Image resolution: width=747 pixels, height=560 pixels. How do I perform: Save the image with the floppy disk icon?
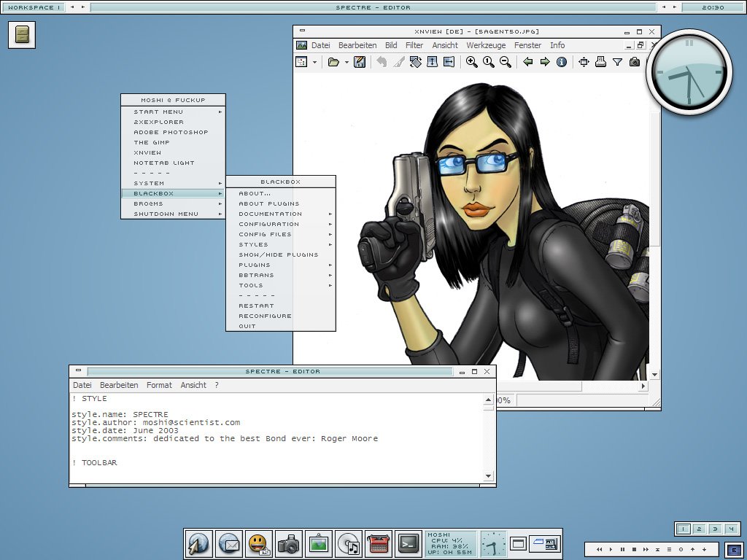click(360, 62)
